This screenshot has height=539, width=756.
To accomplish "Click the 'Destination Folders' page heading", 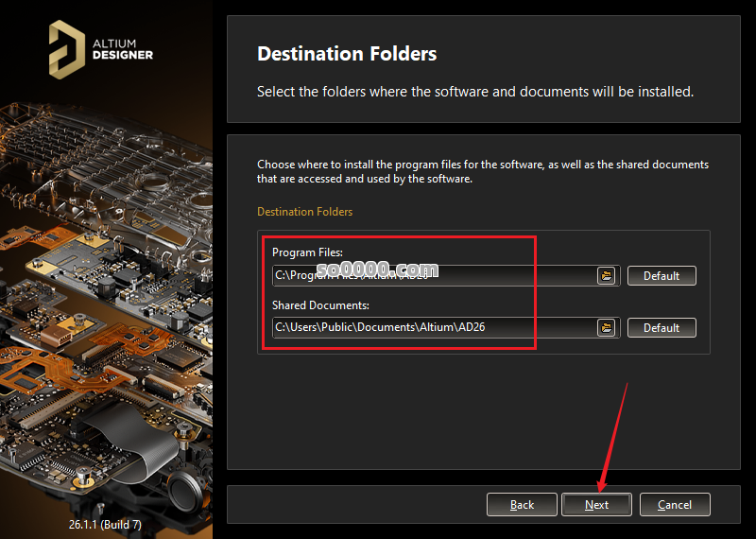I will [347, 54].
